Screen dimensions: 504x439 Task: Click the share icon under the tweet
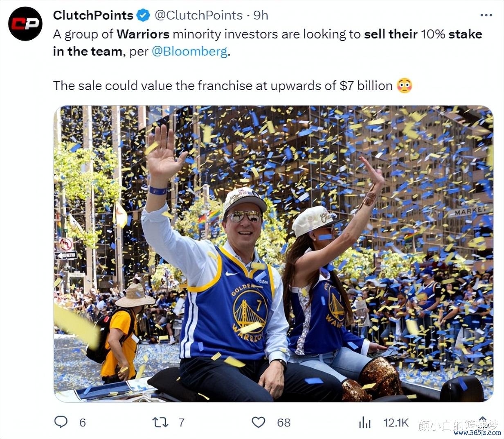[x=483, y=421]
